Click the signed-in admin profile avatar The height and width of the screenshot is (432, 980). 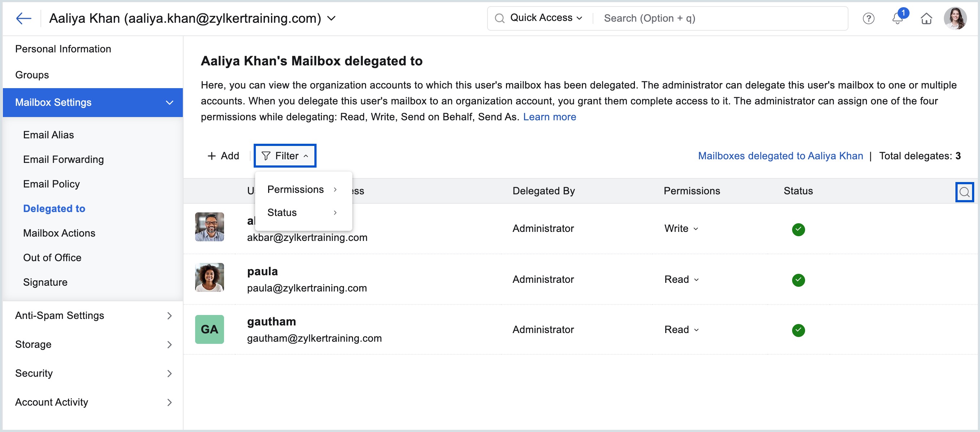click(955, 18)
